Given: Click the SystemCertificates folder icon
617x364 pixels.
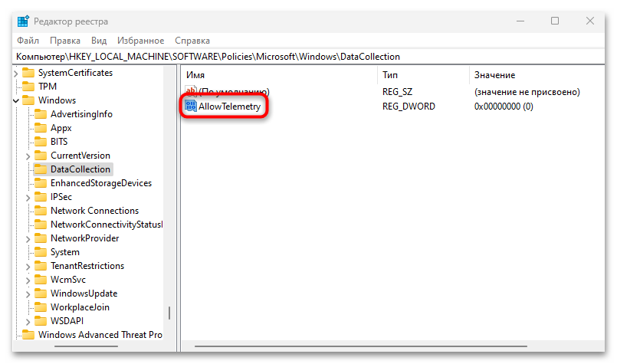Looking at the screenshot, I should point(28,72).
